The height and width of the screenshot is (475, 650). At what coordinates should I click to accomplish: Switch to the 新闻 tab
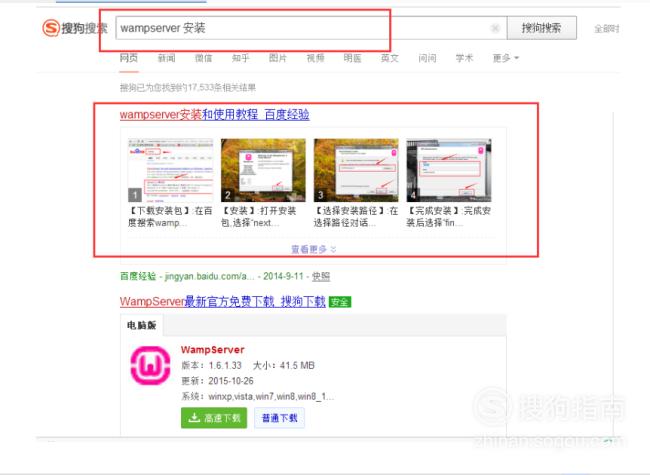tap(166, 58)
